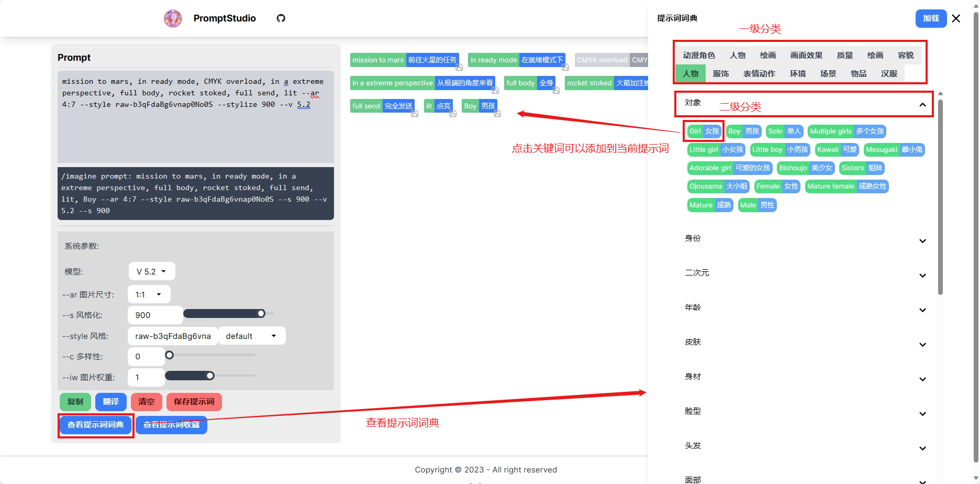Select the 画面效果 category tab

coord(806,56)
